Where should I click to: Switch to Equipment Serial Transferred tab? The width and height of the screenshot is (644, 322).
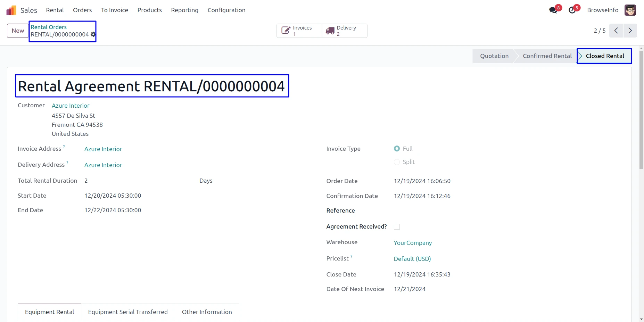point(128,312)
